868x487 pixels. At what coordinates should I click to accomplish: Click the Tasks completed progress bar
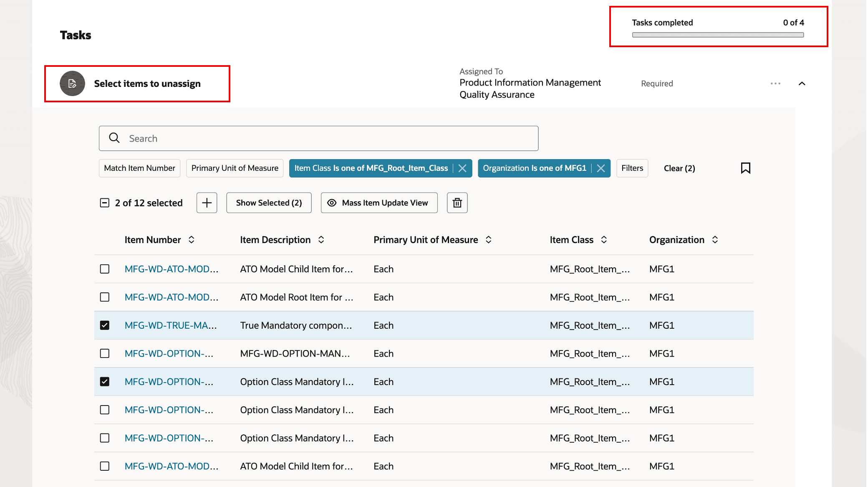(718, 35)
